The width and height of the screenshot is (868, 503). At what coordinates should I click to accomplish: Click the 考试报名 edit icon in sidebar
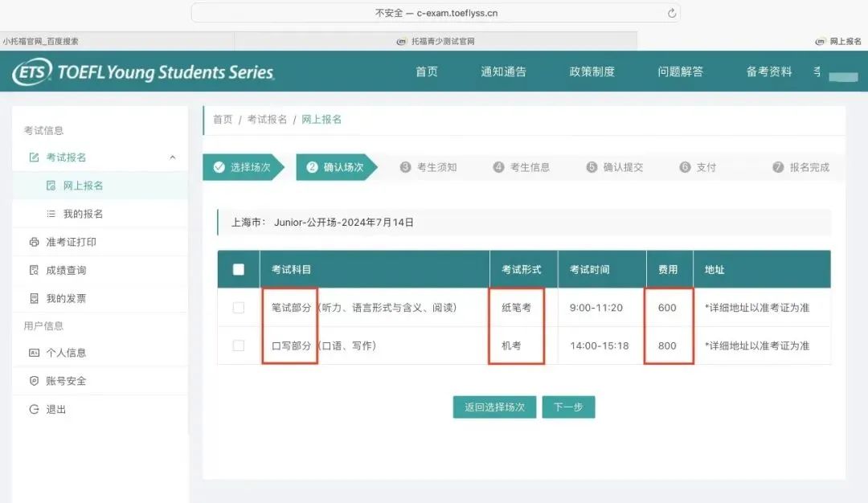click(x=34, y=157)
